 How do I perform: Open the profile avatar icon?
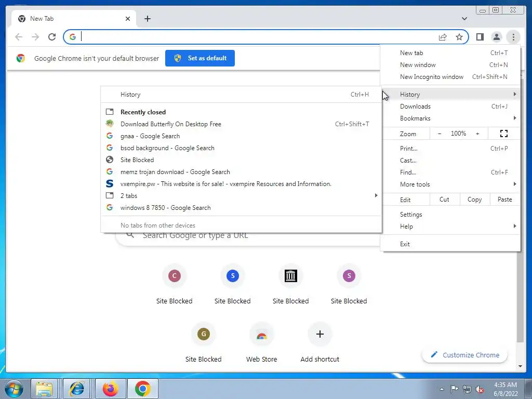click(x=496, y=37)
